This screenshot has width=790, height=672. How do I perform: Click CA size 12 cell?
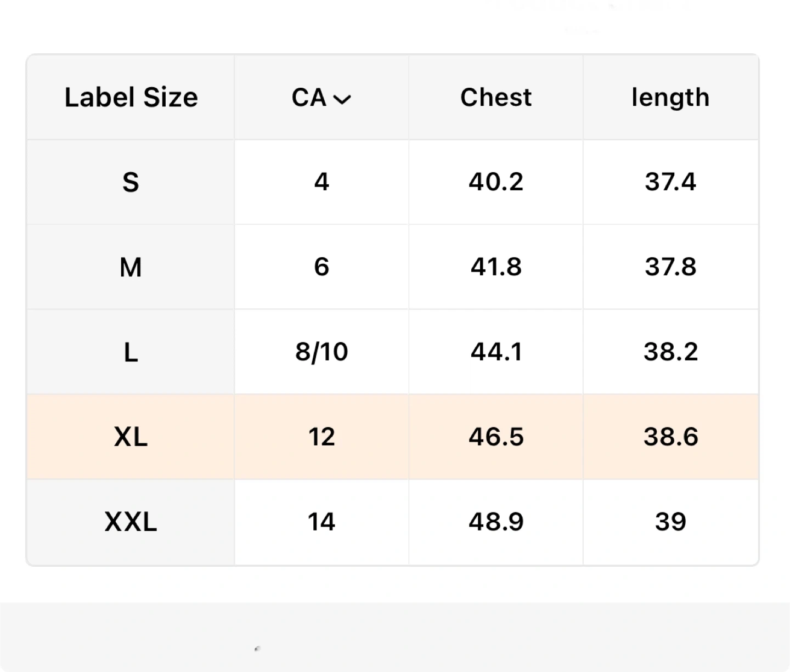321,437
